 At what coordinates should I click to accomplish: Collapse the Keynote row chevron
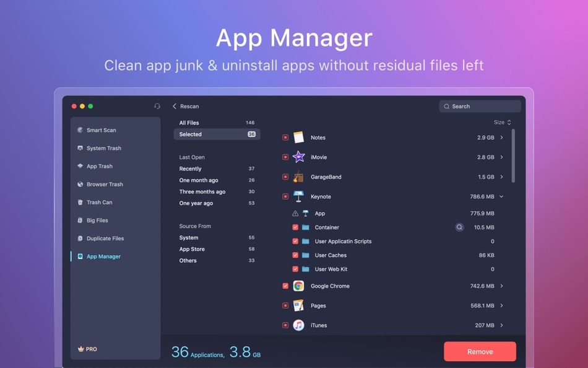[502, 196]
